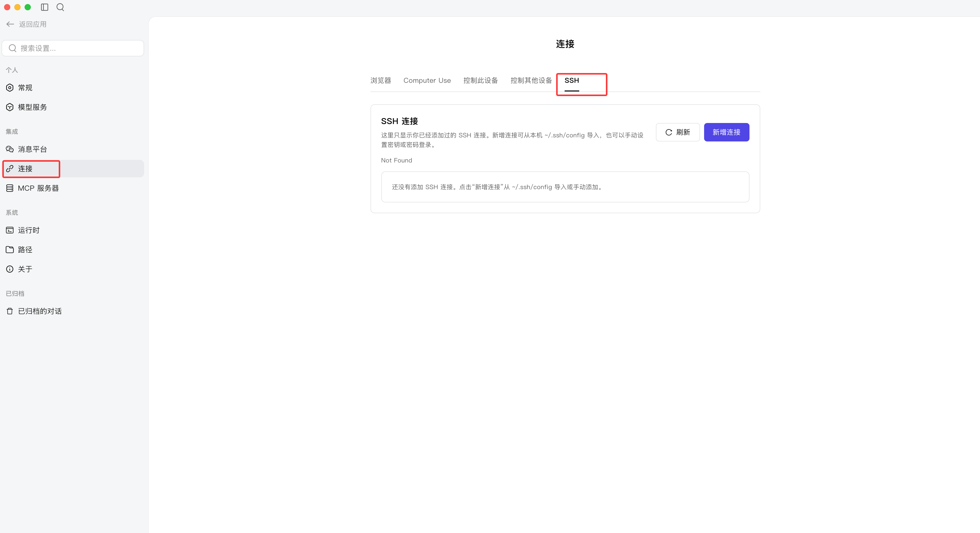This screenshot has width=980, height=533.
Task: Select the SSH tab
Action: pyautogui.click(x=572, y=80)
